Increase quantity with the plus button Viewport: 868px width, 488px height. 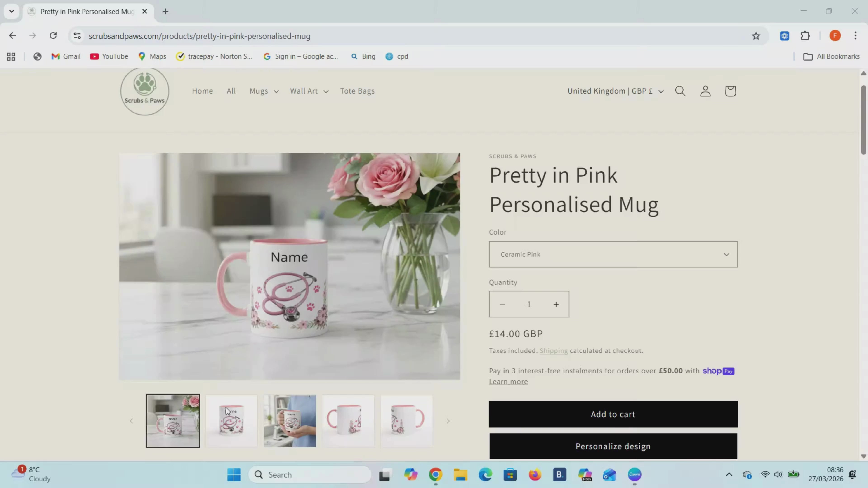click(556, 304)
